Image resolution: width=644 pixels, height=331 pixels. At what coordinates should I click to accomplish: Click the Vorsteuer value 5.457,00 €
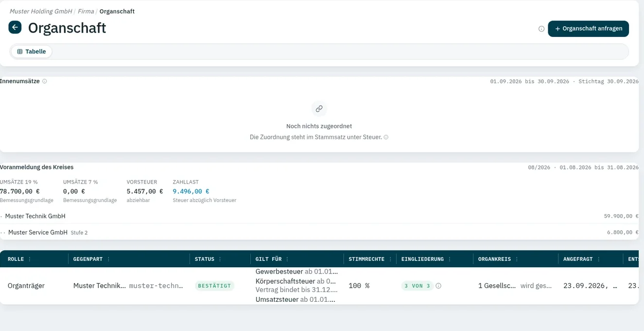[145, 191]
